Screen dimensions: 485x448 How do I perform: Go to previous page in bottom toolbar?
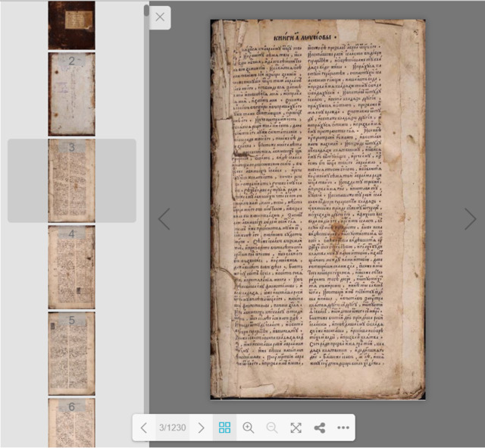coord(144,428)
